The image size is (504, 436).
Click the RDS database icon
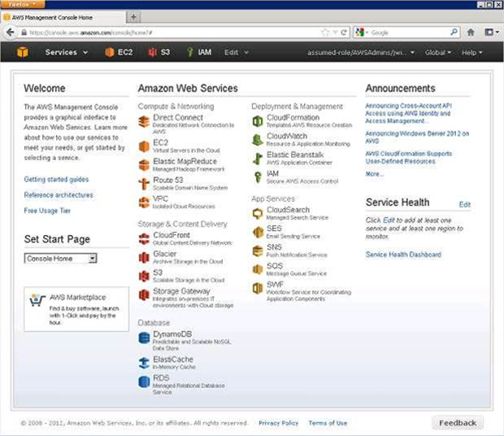pos(144,381)
